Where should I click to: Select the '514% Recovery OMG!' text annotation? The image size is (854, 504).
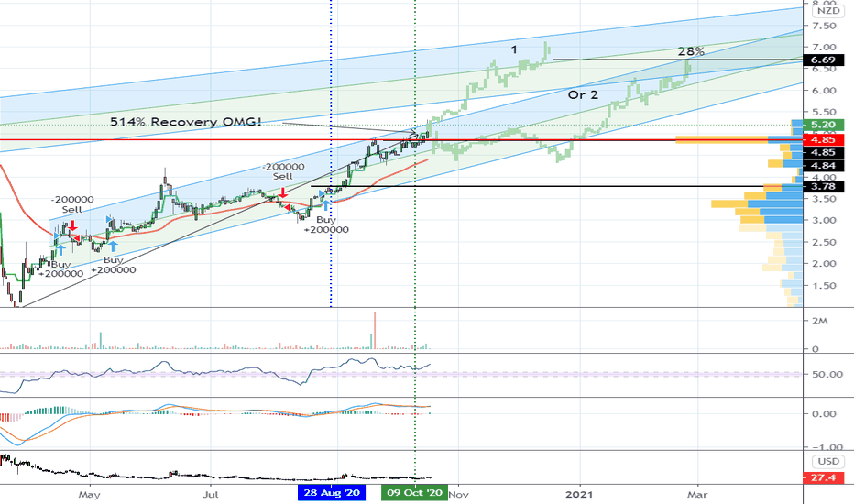click(x=186, y=122)
